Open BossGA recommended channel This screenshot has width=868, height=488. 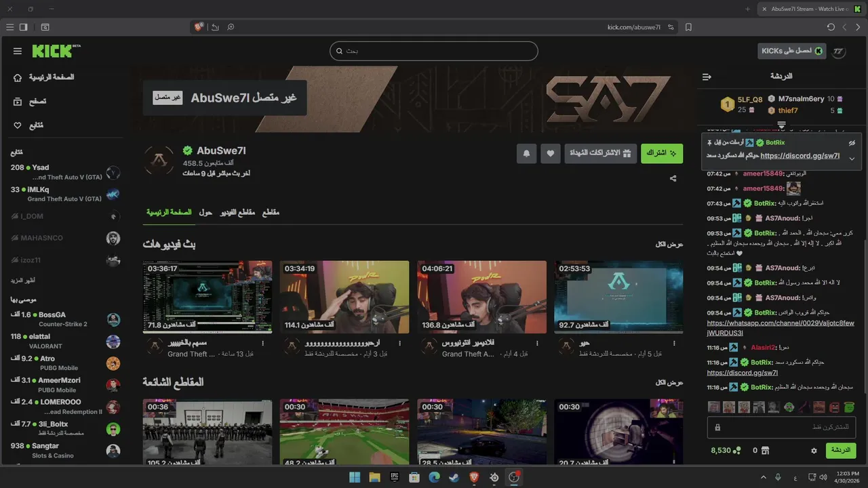click(65, 319)
